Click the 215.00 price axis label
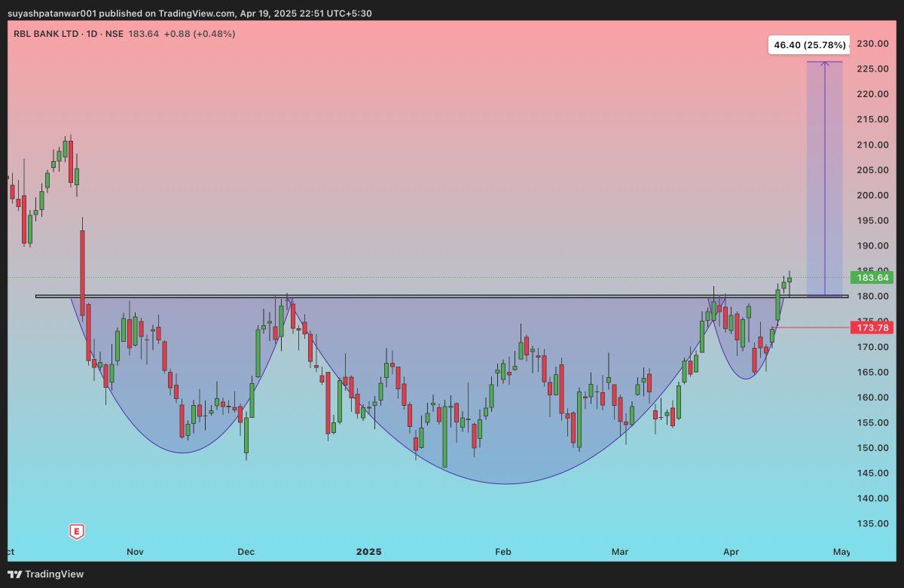The width and height of the screenshot is (904, 588). point(872,120)
